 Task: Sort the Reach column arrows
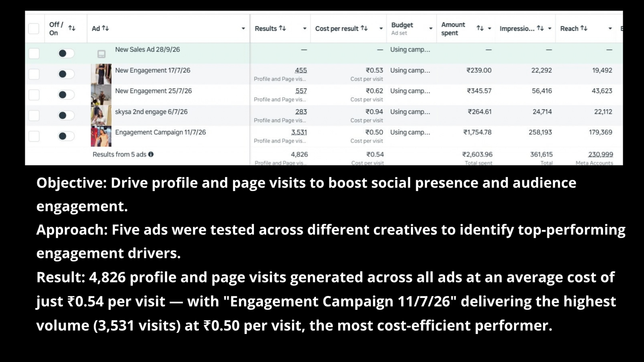(x=584, y=28)
